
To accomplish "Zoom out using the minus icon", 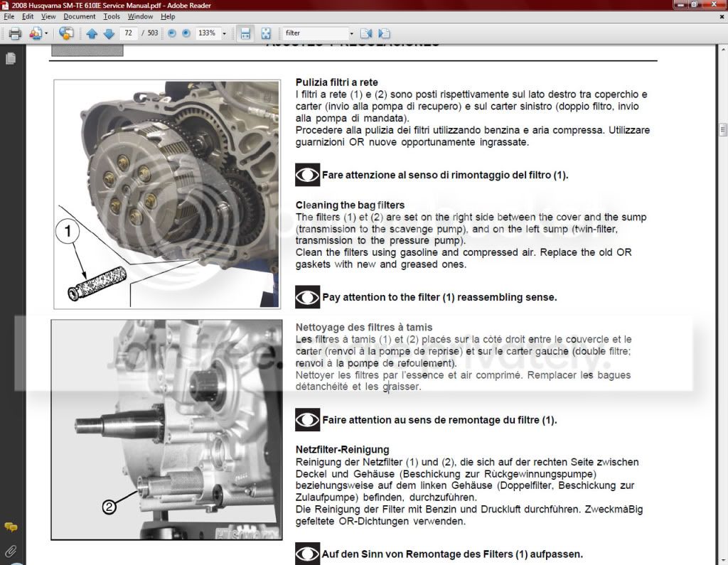I will 171,33.
